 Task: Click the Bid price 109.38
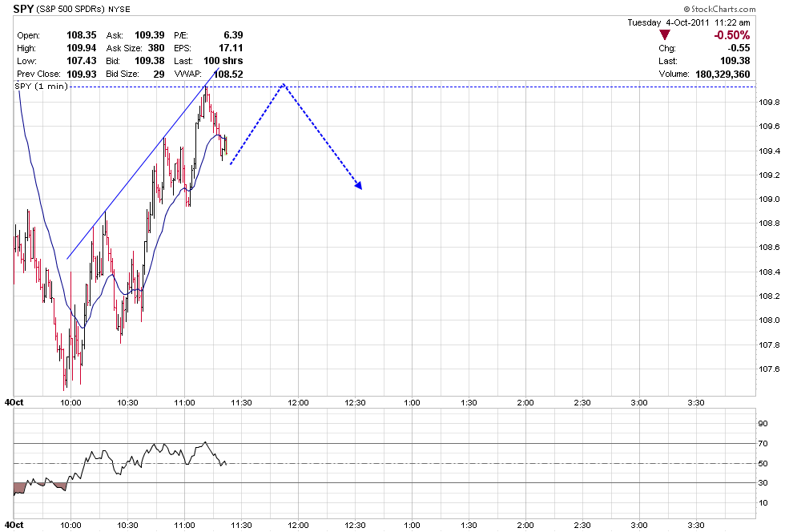pyautogui.click(x=150, y=61)
